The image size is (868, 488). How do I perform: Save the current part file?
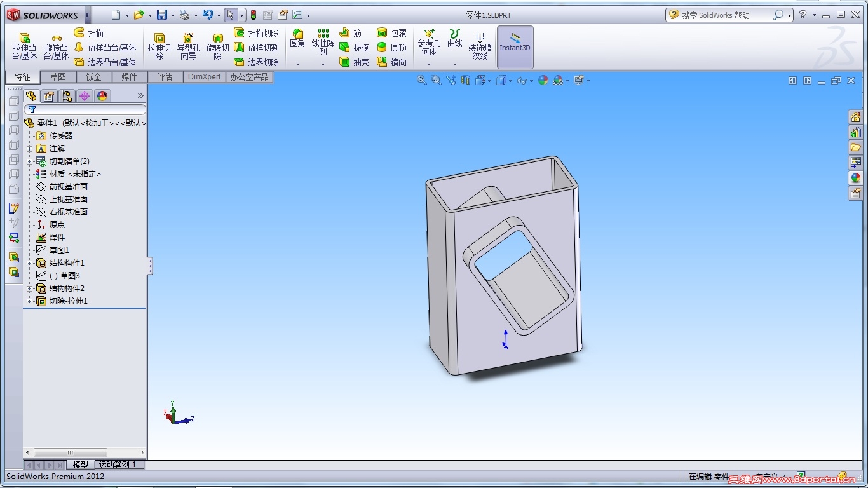pos(162,15)
